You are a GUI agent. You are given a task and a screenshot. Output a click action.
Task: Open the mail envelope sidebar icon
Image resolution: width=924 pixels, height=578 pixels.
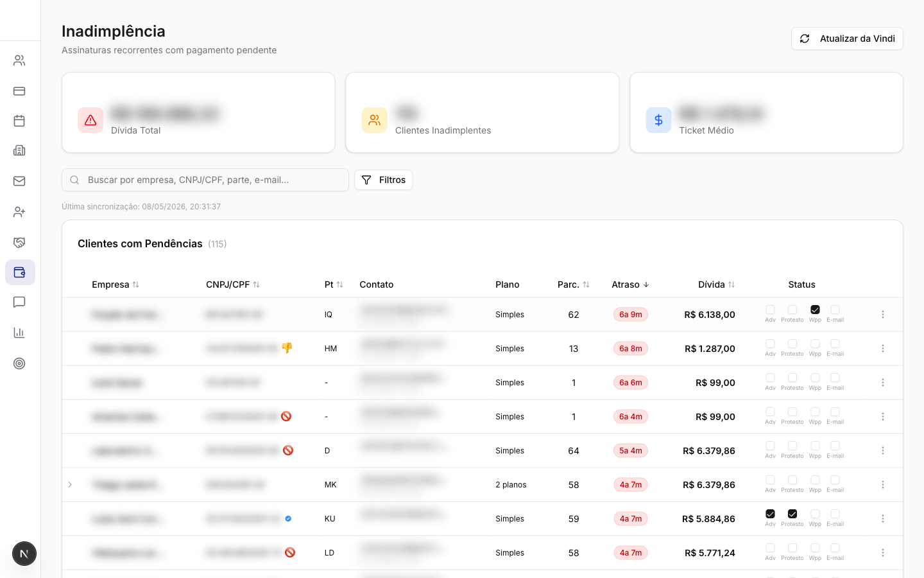click(19, 181)
